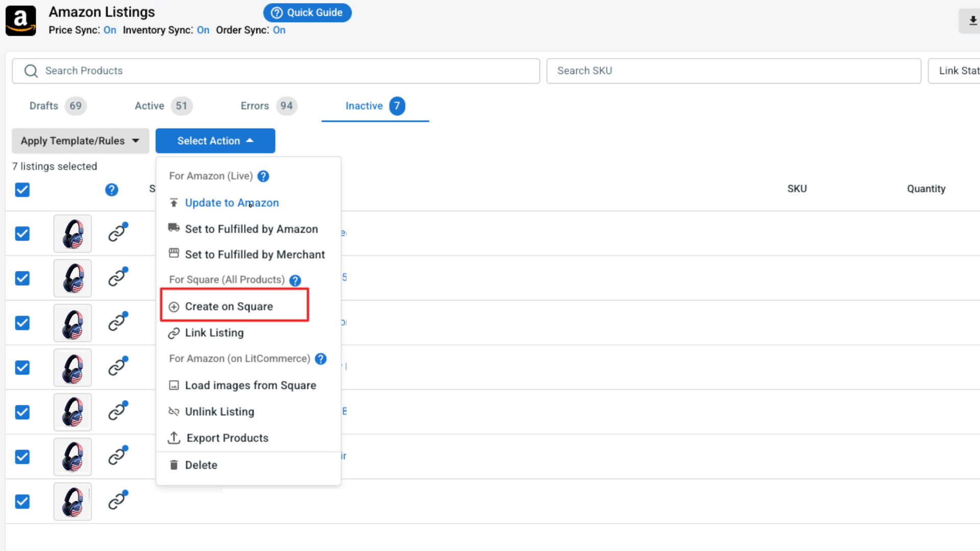This screenshot has height=551, width=980.
Task: Click Inventory Sync On link
Action: tap(203, 30)
